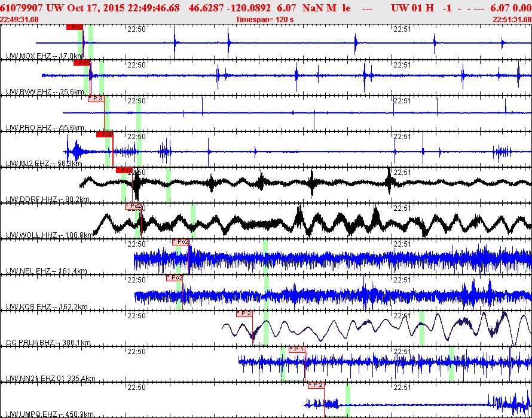The image size is (532, 418).
Task: Click the P 2 pick flag on UMPQ trace
Action: pyautogui.click(x=316, y=385)
